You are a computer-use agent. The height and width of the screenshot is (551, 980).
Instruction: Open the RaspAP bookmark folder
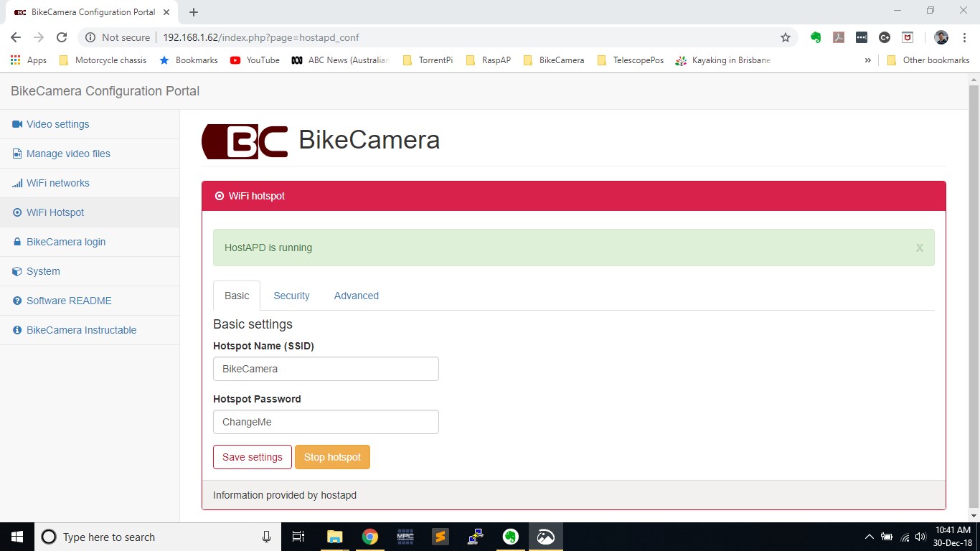click(489, 60)
